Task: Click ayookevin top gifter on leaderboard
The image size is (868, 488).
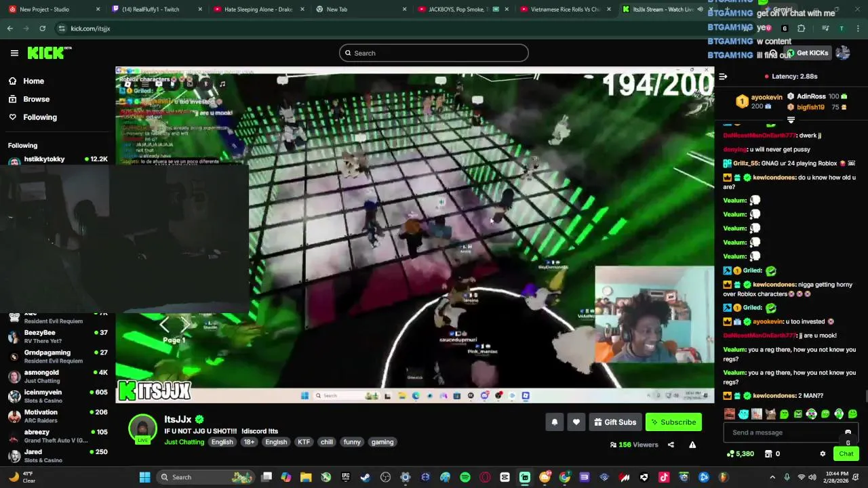Action: (758, 102)
